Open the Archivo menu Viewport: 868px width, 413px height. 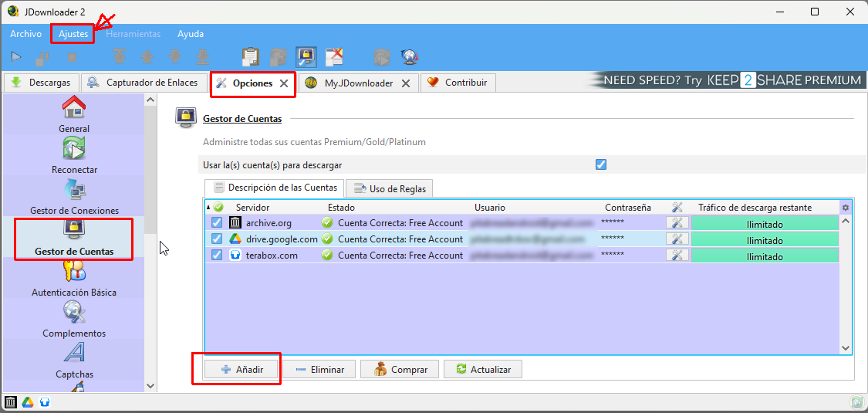click(x=26, y=34)
